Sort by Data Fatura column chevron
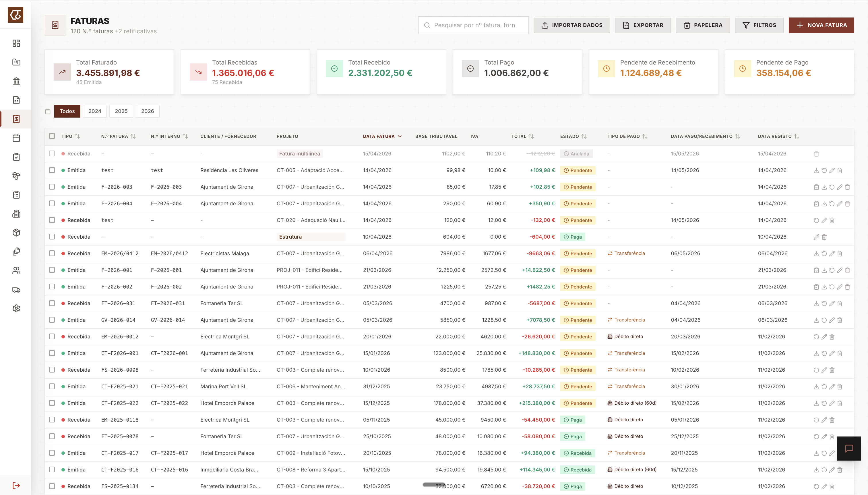 click(400, 136)
